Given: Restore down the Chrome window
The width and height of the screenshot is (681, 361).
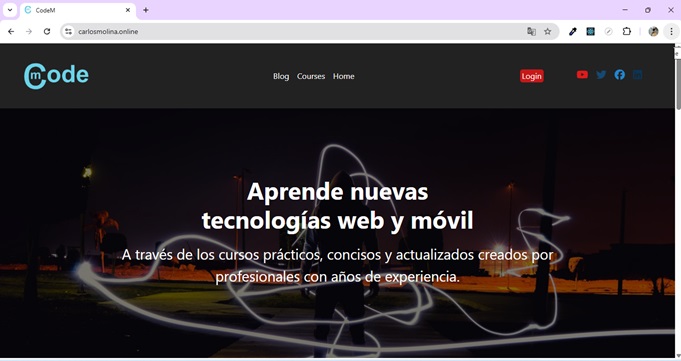Looking at the screenshot, I should (x=648, y=10).
